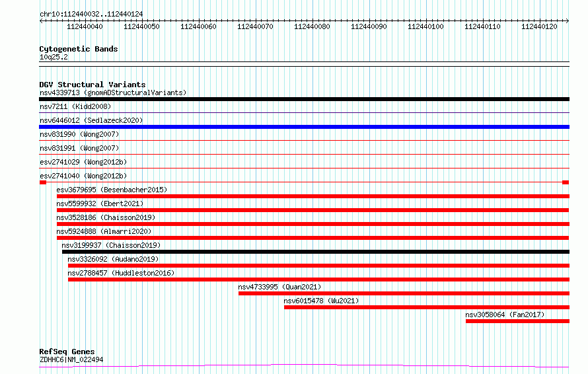Select the red nsv4733995 variant bar
Image resolution: width=588 pixels, height=374 pixels.
(404, 293)
